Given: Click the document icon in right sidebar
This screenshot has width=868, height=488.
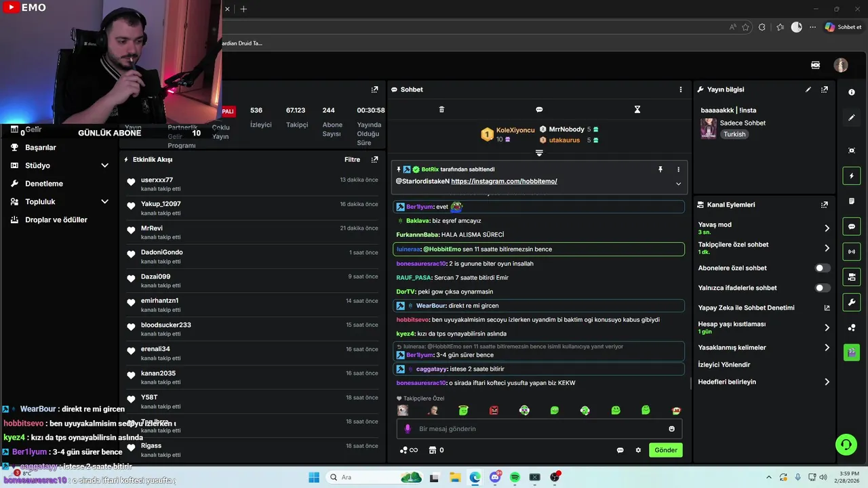Looking at the screenshot, I should coord(852,201).
